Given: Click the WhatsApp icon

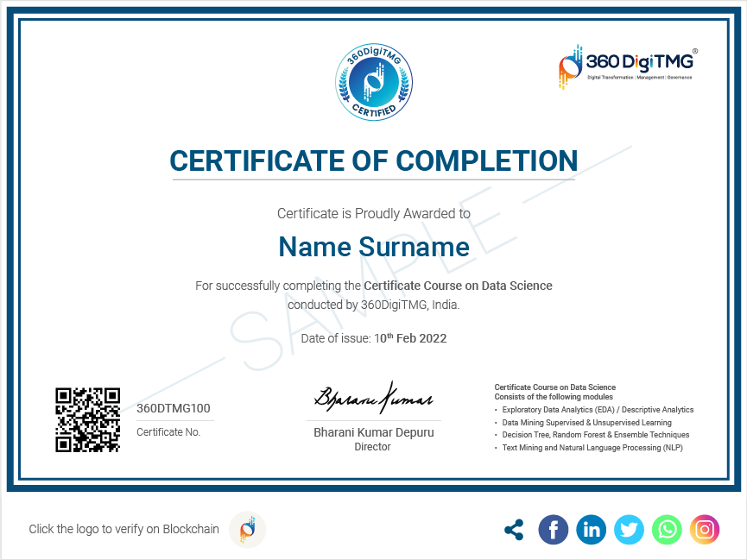Looking at the screenshot, I should pyautogui.click(x=667, y=529).
